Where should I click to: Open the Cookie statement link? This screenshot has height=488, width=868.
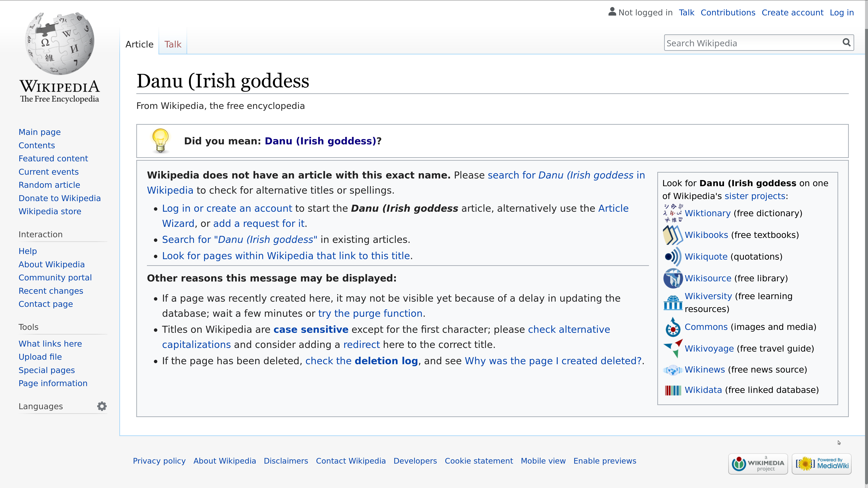[x=479, y=461]
